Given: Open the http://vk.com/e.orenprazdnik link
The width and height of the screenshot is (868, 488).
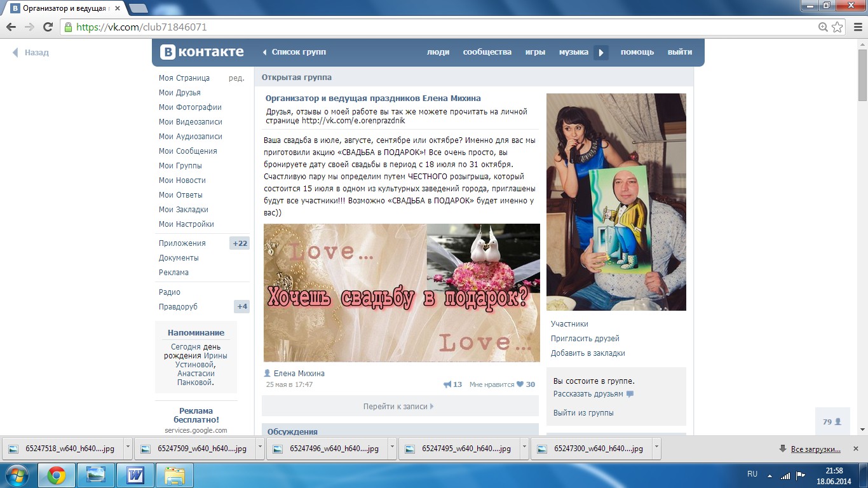Looking at the screenshot, I should [353, 121].
